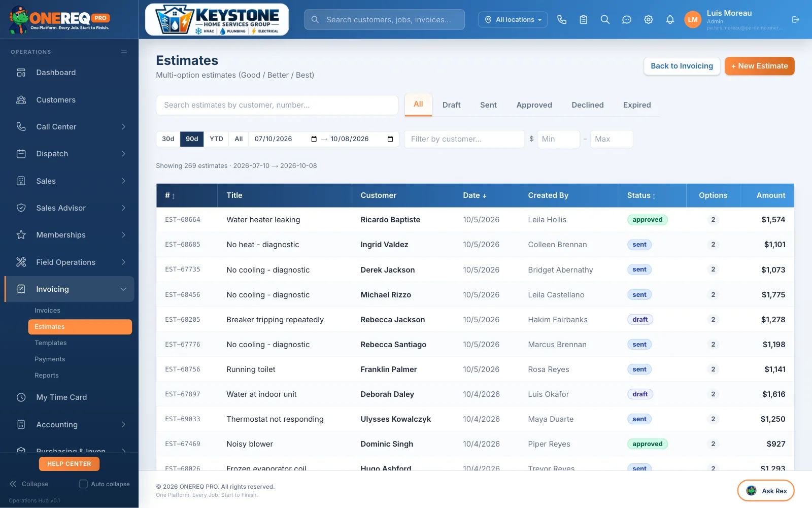Click the Ask Rex button
812x508 pixels.
point(766,491)
